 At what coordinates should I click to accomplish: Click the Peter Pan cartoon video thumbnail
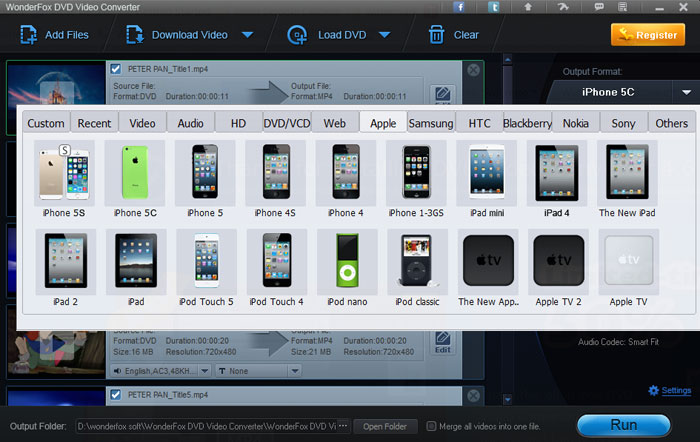[x=56, y=353]
